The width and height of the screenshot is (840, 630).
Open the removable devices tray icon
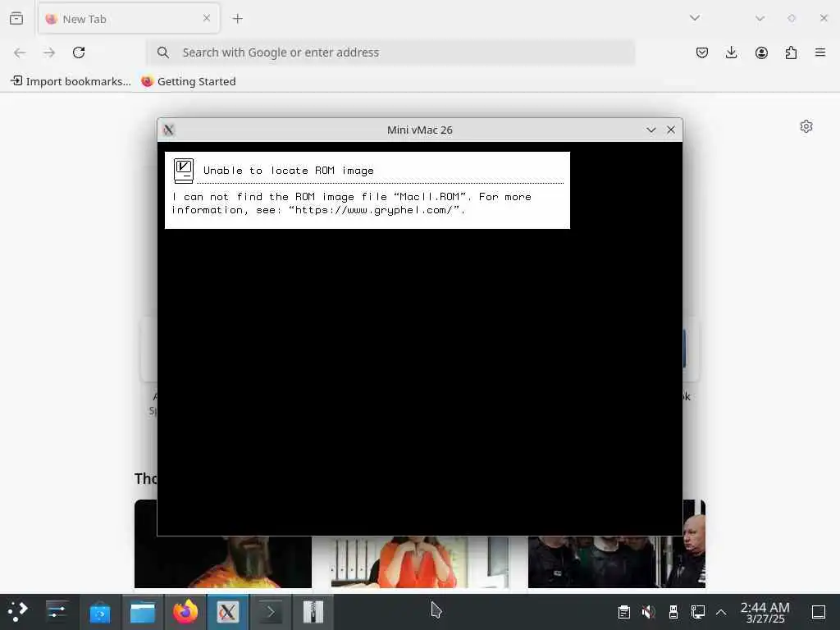click(673, 612)
